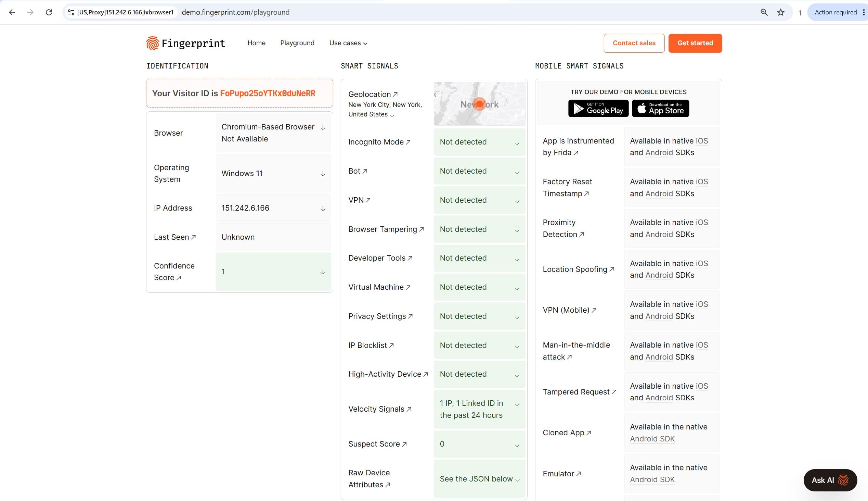This screenshot has width=868, height=501.
Task: Expand the Velocity Signals value row
Action: click(x=480, y=409)
